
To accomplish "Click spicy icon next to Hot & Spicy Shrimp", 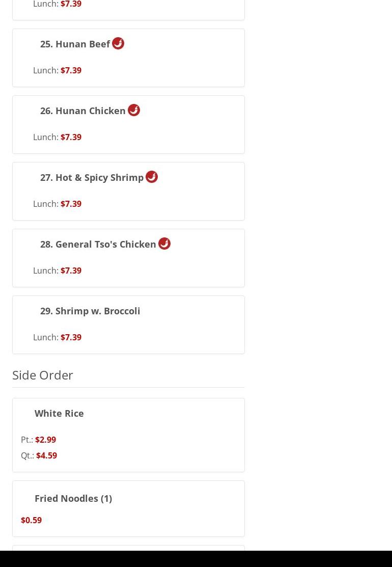I will pyautogui.click(x=152, y=177).
